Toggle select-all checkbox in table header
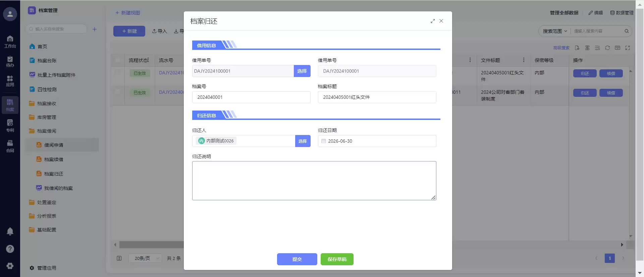This screenshot has height=277, width=644. pyautogui.click(x=118, y=60)
